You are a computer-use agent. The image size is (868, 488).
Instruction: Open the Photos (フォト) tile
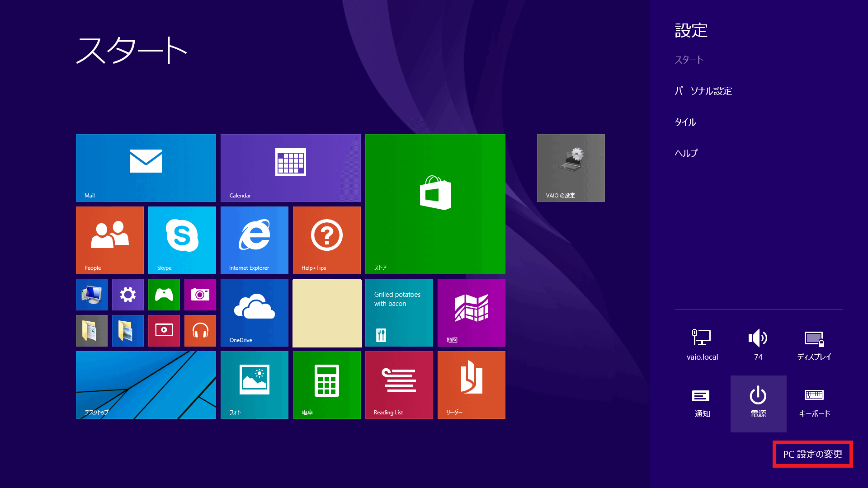pyautogui.click(x=255, y=385)
